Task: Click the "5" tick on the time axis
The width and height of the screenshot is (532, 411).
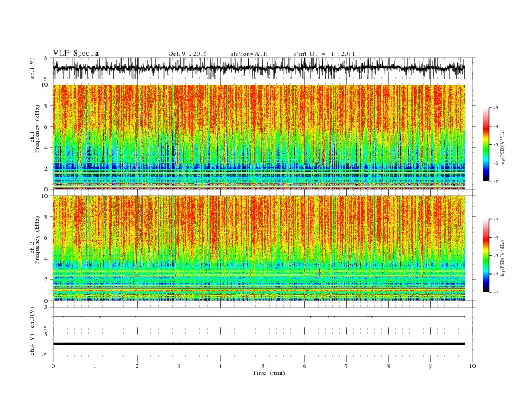Action: pos(263,366)
